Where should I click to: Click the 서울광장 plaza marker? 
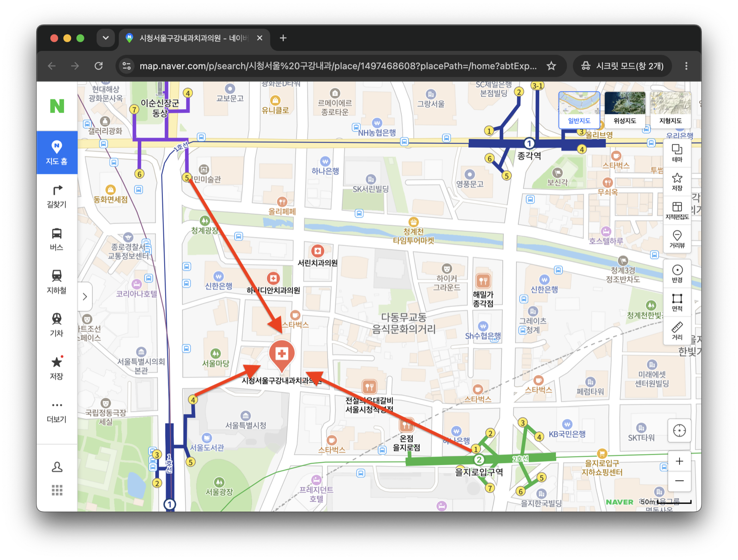point(219,482)
